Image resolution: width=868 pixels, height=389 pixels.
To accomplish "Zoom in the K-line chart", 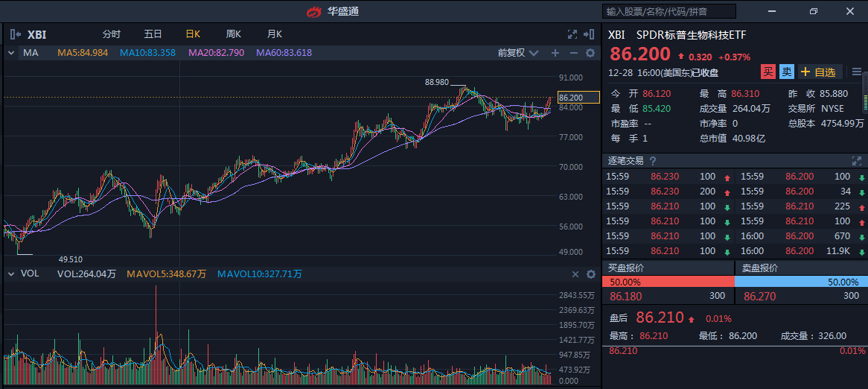I will [x=555, y=53].
